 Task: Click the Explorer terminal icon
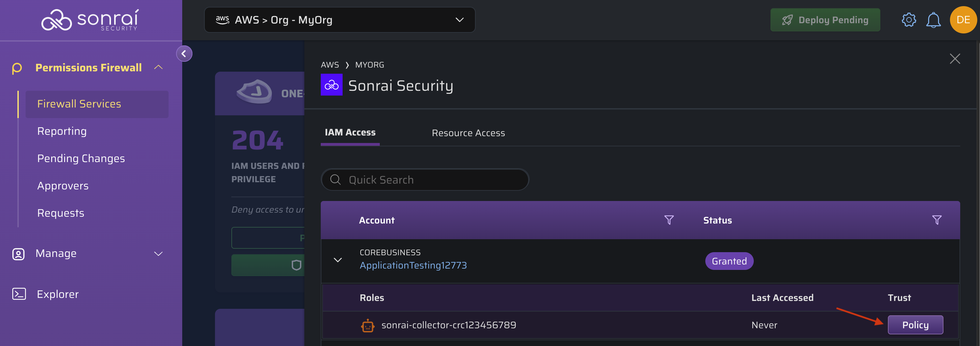(19, 294)
